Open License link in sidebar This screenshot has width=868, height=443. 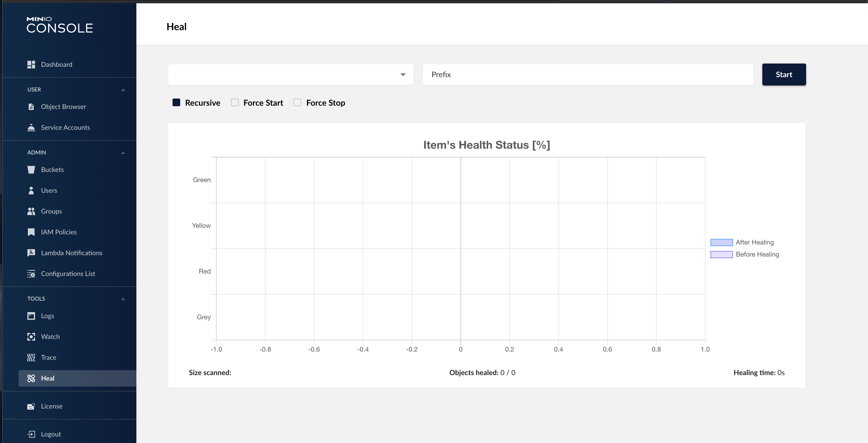coord(51,406)
